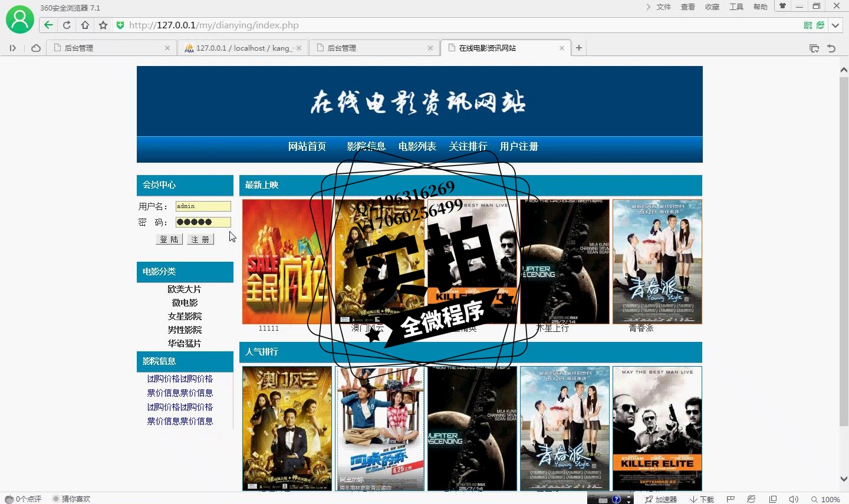This screenshot has width=849, height=504.
Task: Select the 欧美大片 movie category
Action: (185, 289)
